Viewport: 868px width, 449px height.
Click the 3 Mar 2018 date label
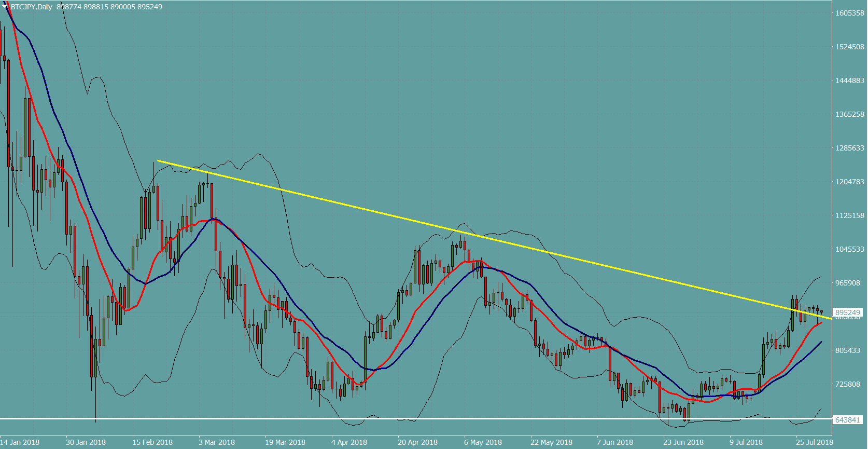tap(217, 442)
